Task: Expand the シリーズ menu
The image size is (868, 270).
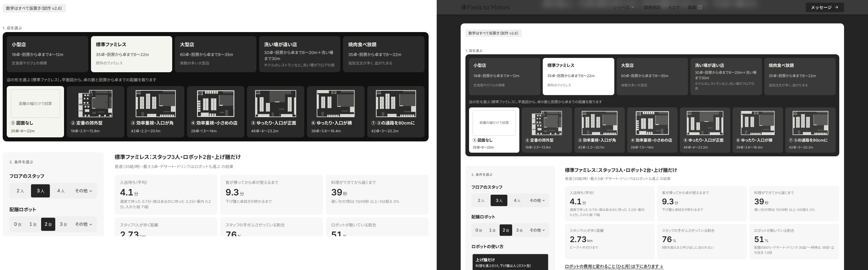Action: coord(623,7)
